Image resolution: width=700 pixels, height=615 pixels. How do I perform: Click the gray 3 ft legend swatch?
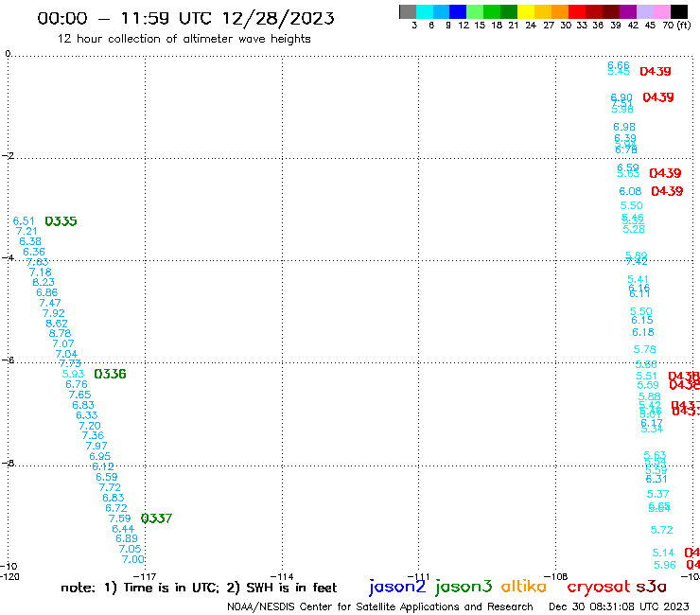[x=408, y=11]
